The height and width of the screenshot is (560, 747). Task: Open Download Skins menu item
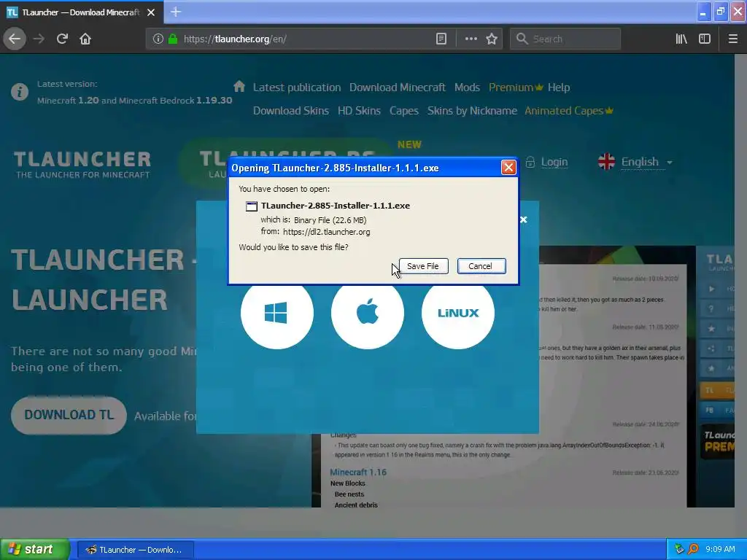(x=290, y=111)
